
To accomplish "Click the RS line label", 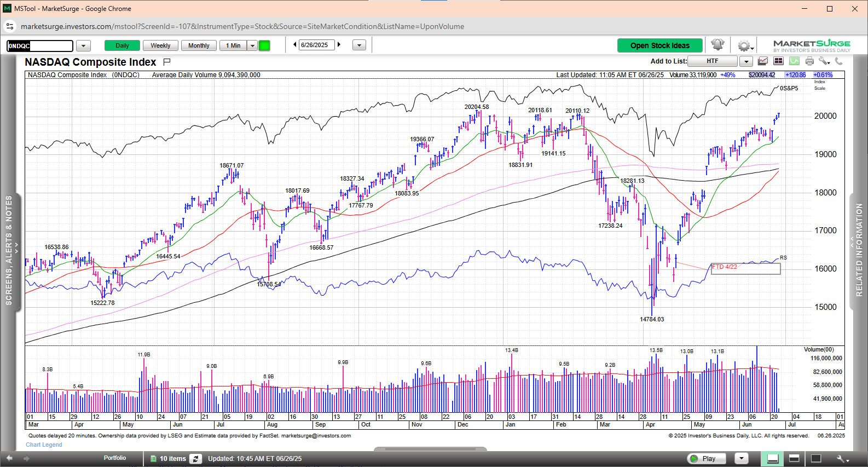I will (783, 257).
